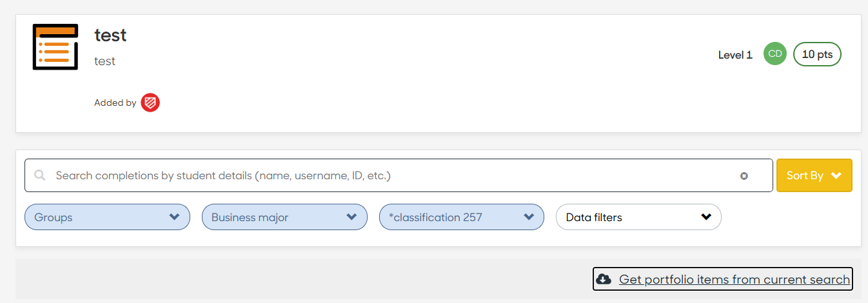Expand the Groups filter dropdown
Screen dimensions: 868x303
point(107,217)
